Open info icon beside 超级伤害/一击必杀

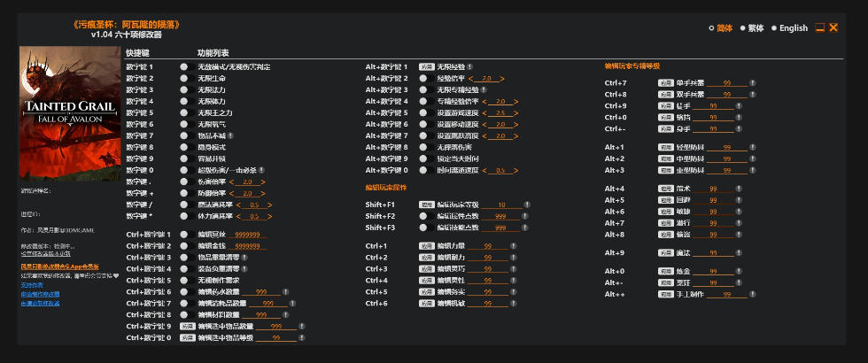coord(261,170)
